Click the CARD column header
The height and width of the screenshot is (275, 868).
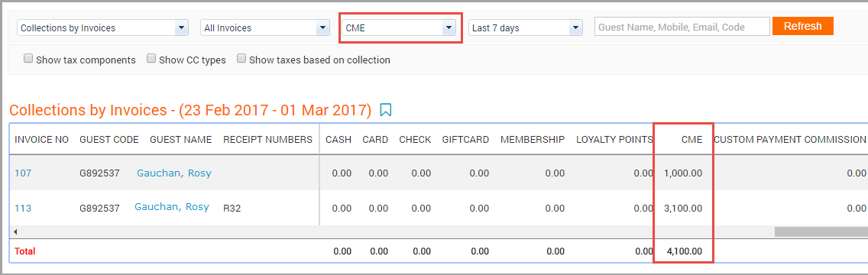(x=375, y=140)
